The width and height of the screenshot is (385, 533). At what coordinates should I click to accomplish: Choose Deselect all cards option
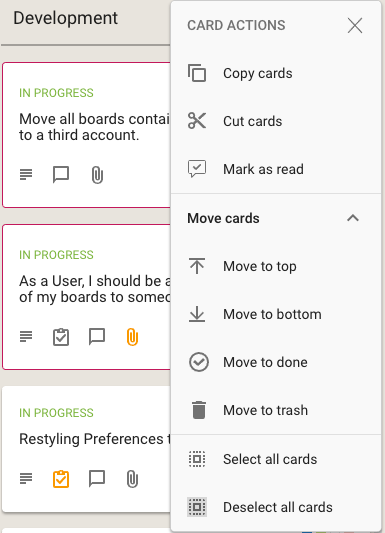click(276, 507)
